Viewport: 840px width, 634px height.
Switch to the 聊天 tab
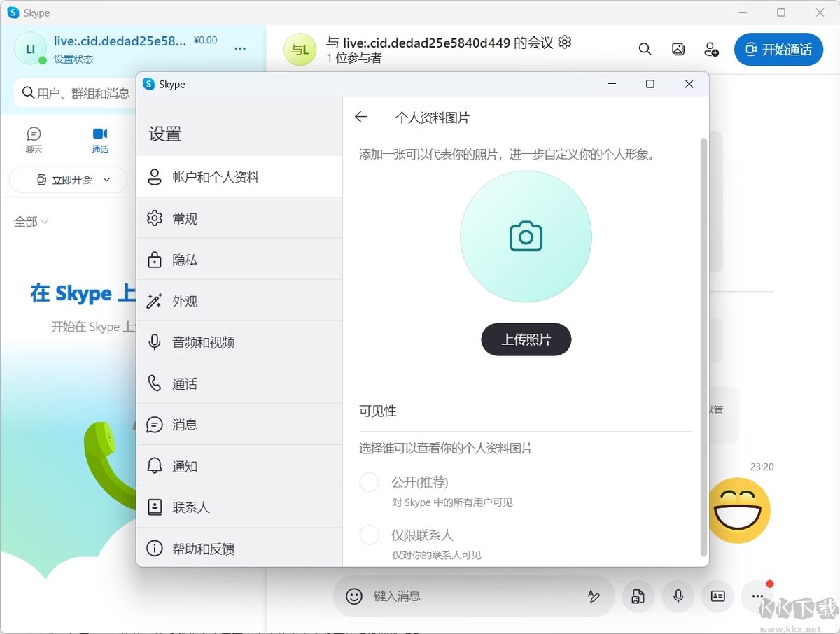click(33, 139)
